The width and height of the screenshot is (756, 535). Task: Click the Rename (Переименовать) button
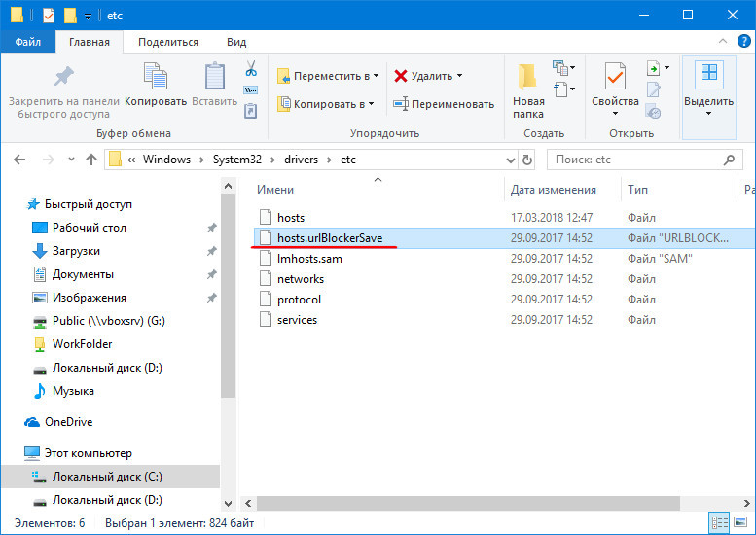[444, 104]
